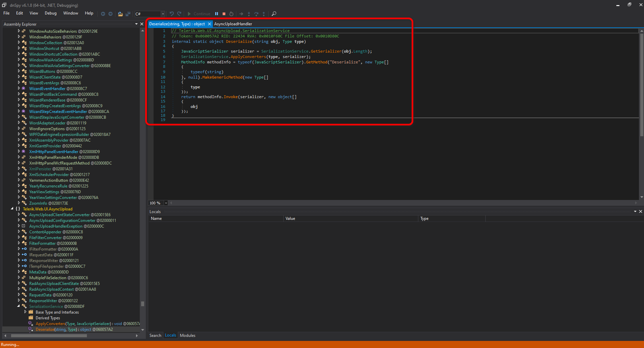644x348 pixels.
Task: Click the Assembly Explorer horizontal scrollbar
Action: [x=49, y=336]
